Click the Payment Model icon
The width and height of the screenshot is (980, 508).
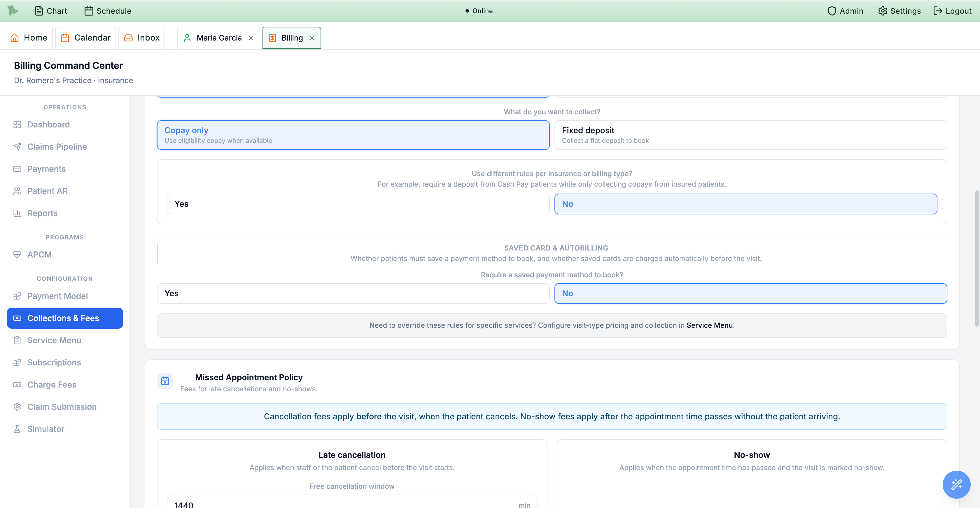click(x=17, y=296)
